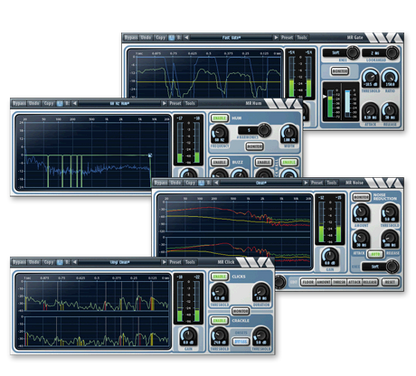Click the Soft knee field in MR Noise

point(375,267)
